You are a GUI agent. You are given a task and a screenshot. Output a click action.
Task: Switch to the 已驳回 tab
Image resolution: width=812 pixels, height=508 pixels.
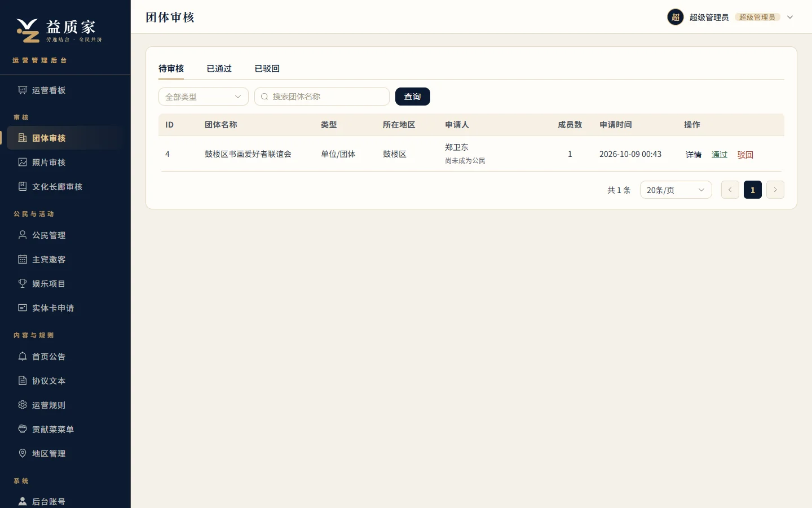tap(267, 69)
